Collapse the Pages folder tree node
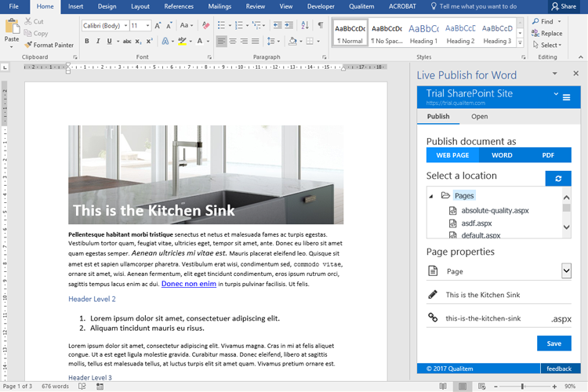 [431, 196]
